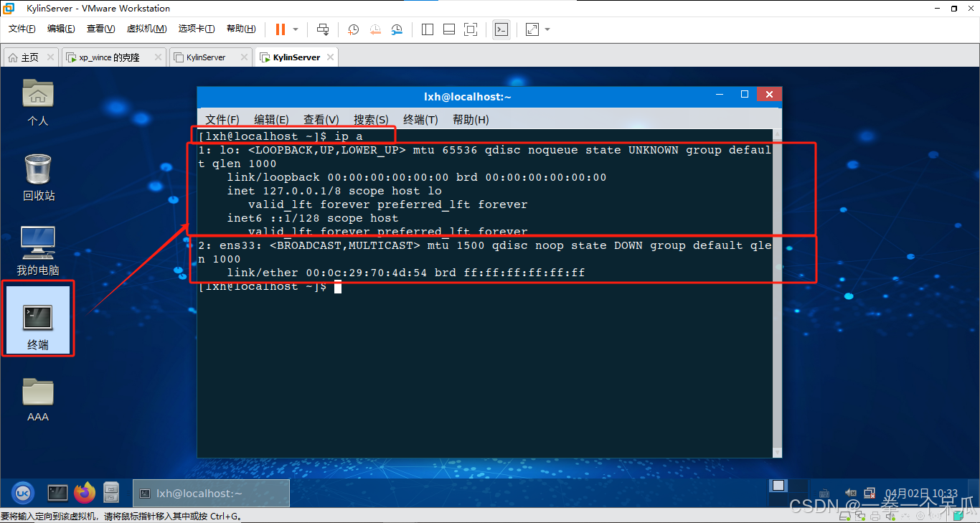Toggle VMware sidebar library panel
Screen dimensions: 980x523
click(428, 29)
